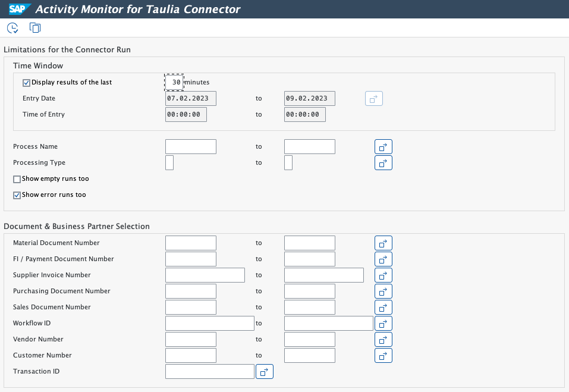Click Purchasing Document Number to field
Viewport: 569px width, 392px height.
310,291
